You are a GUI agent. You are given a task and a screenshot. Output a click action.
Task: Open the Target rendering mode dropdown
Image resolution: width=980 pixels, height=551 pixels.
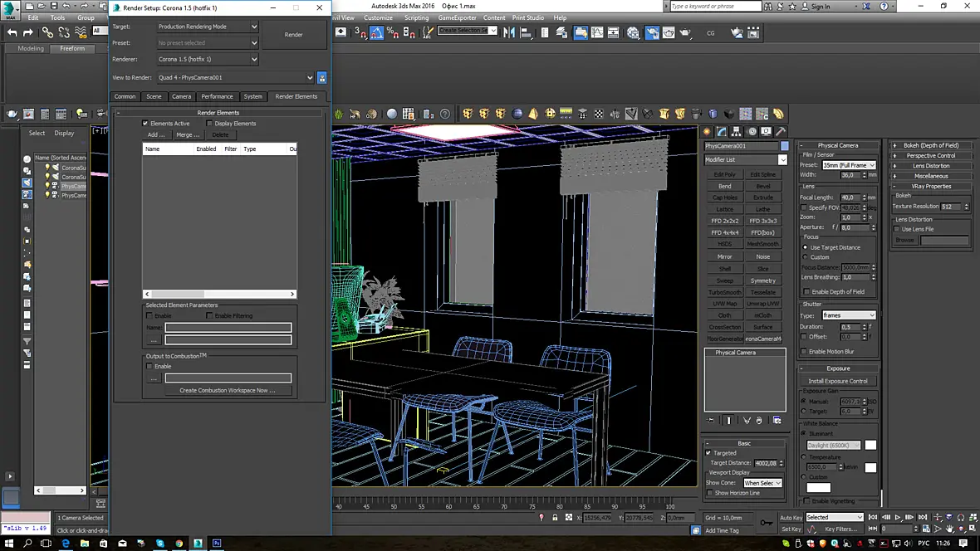[208, 27]
